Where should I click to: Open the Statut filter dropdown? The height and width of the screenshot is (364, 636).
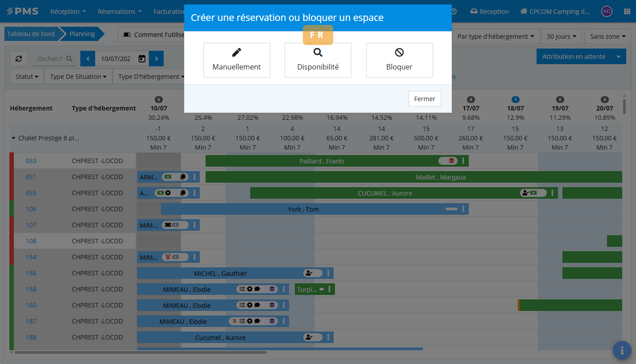coord(27,77)
